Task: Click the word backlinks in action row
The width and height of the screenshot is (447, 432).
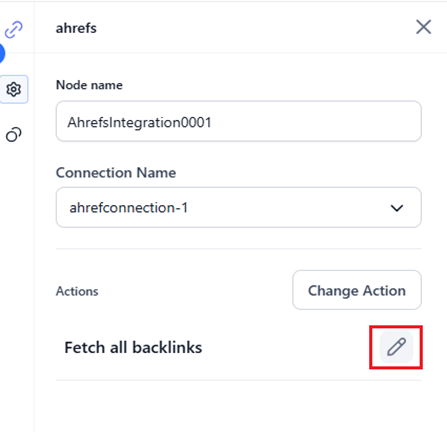Action: coord(167,347)
